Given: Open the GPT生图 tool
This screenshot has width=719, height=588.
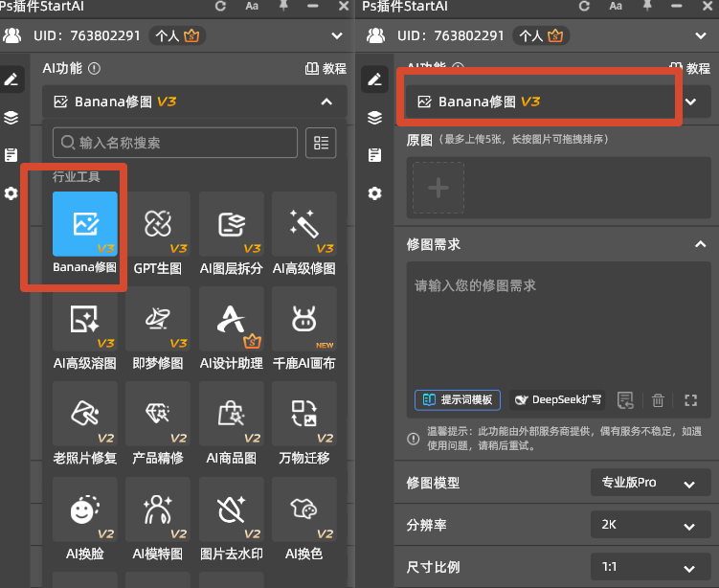Looking at the screenshot, I should pos(158,224).
